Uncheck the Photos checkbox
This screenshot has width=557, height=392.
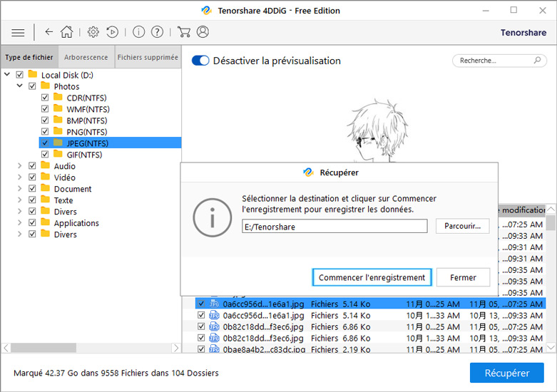[x=32, y=86]
